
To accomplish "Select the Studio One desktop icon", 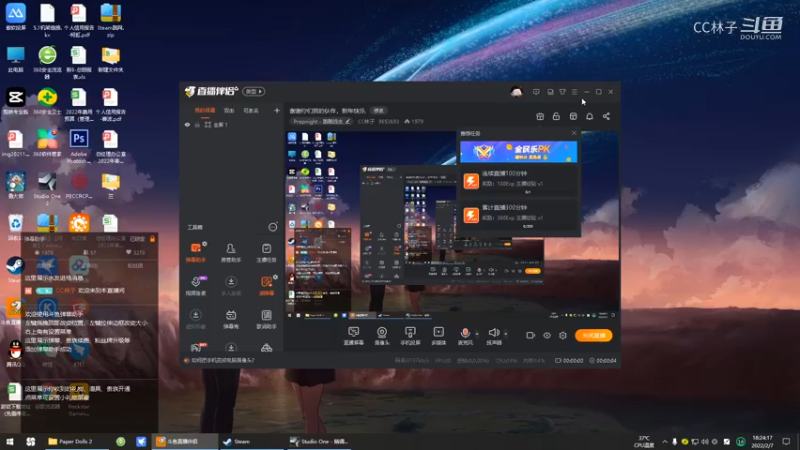I will coord(47,188).
